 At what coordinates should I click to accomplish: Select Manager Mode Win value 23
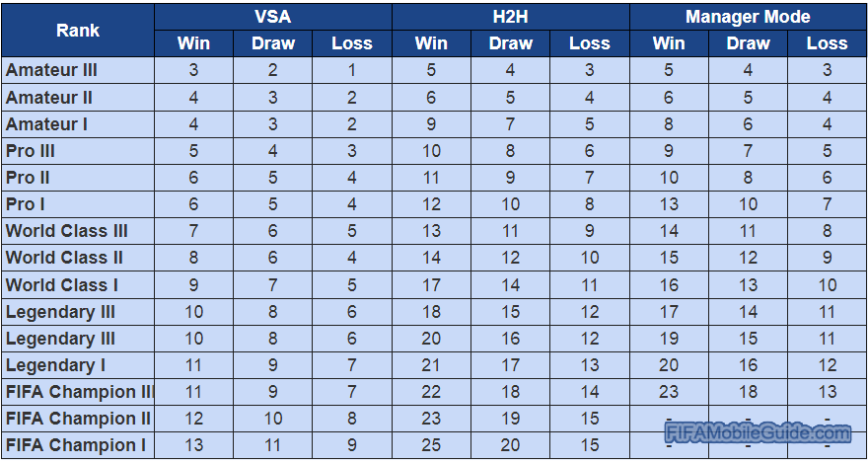pos(669,392)
